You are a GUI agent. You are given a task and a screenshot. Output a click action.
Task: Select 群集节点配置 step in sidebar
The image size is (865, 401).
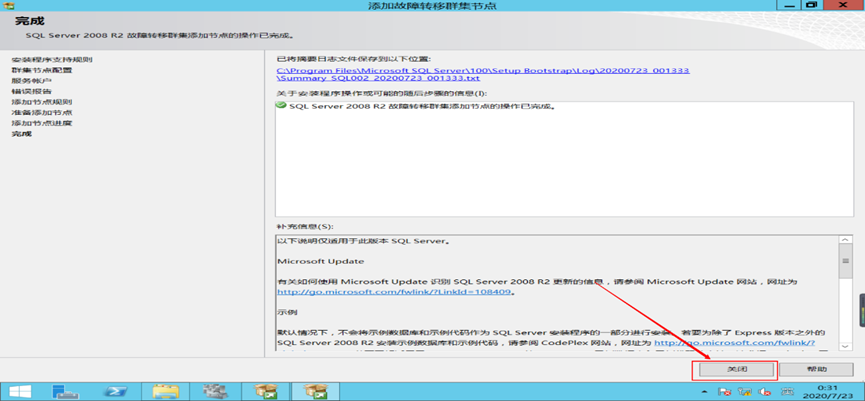click(42, 70)
